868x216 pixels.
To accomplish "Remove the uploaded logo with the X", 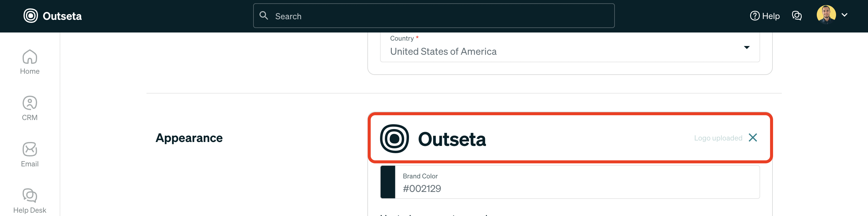I will 753,137.
